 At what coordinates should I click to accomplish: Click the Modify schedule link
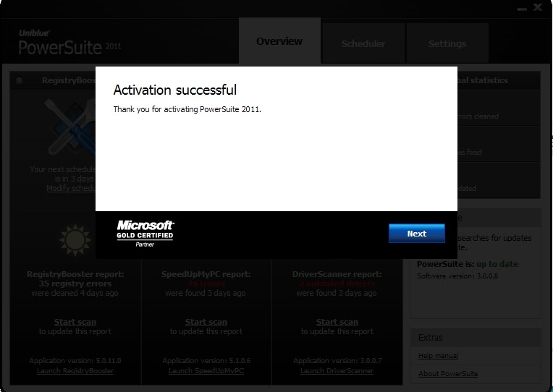click(x=71, y=188)
